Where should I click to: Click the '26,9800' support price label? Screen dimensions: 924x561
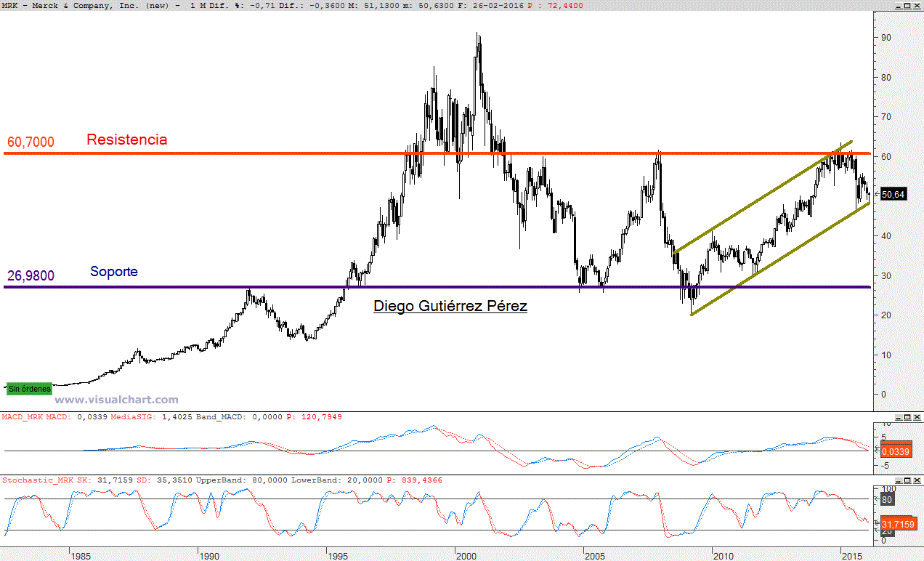[31, 276]
